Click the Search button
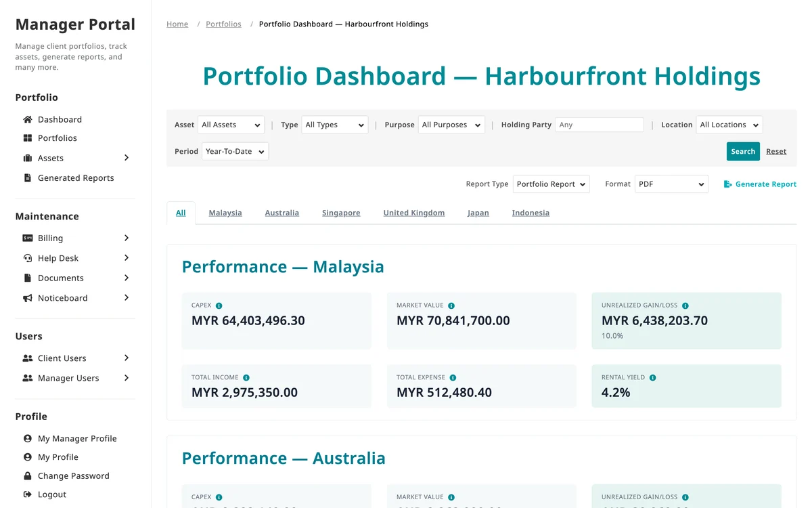The width and height of the screenshot is (812, 508). (x=743, y=152)
